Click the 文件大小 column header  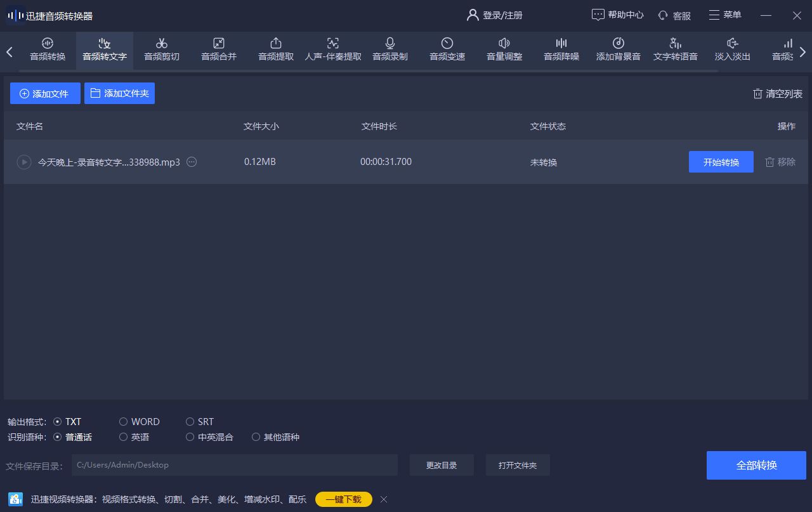261,126
